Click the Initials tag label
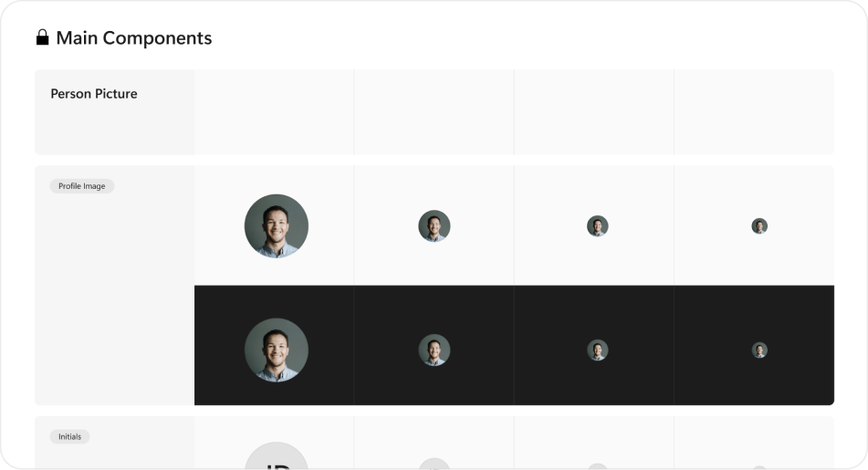 (x=69, y=437)
